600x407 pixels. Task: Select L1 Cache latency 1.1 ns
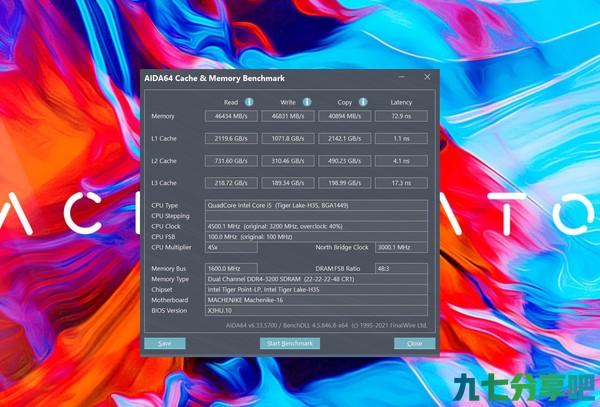click(x=401, y=138)
